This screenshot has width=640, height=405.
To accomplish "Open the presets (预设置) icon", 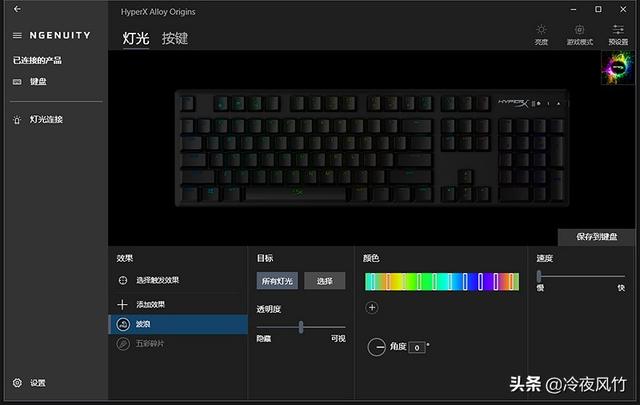I will coord(618,34).
